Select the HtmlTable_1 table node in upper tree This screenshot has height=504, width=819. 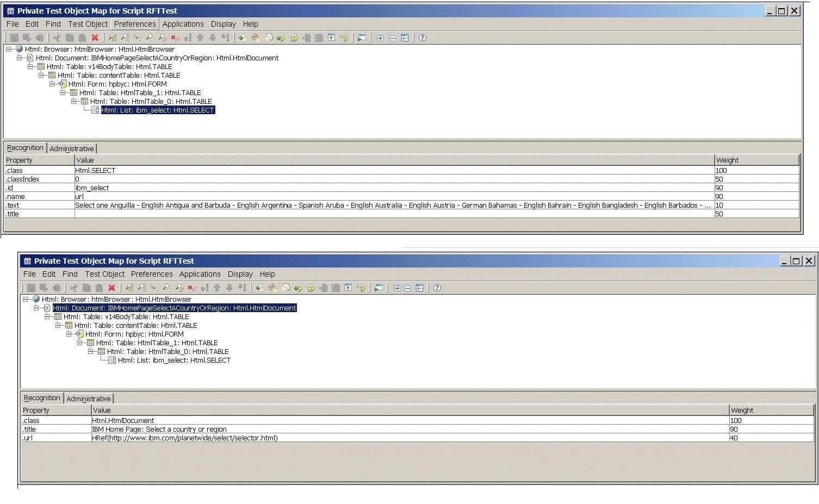(x=140, y=92)
